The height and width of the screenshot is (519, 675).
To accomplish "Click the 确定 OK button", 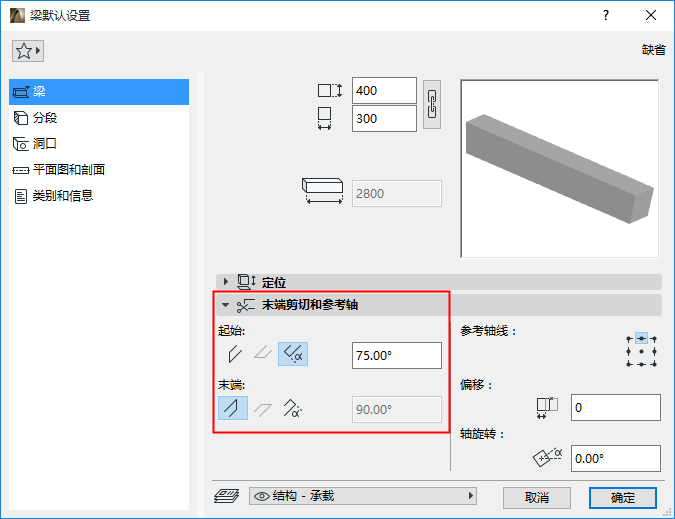I will click(x=622, y=498).
